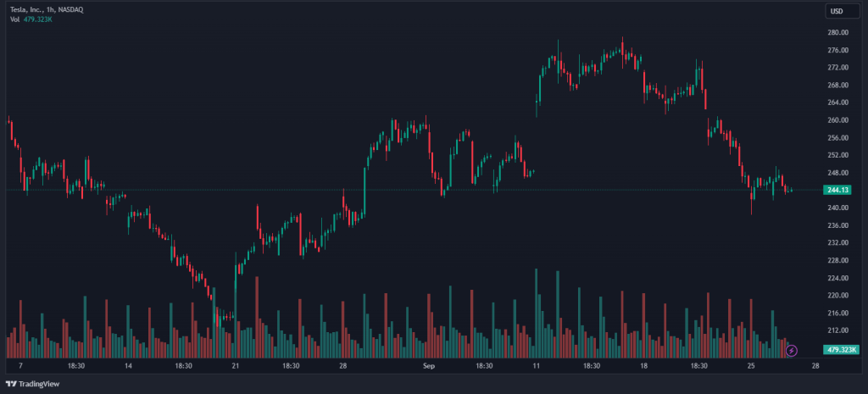Click the 280.00 price scale label
The image size is (868, 394).
[x=837, y=32]
